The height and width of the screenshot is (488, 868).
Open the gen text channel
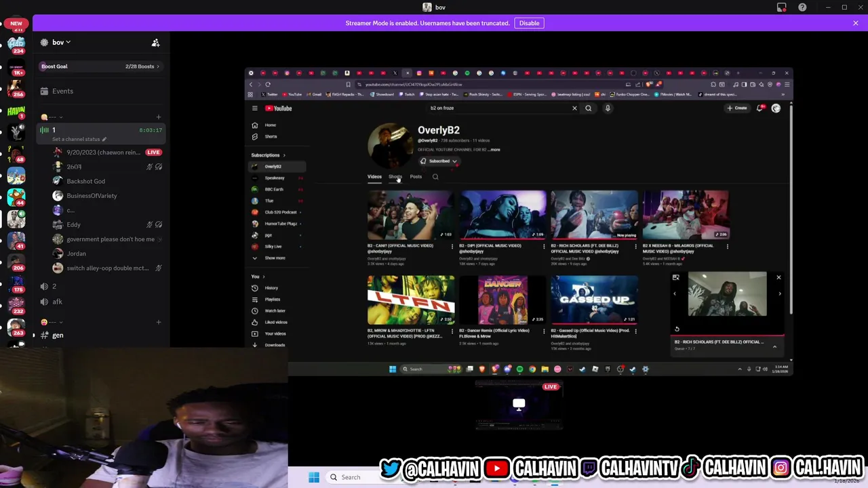[101, 335]
